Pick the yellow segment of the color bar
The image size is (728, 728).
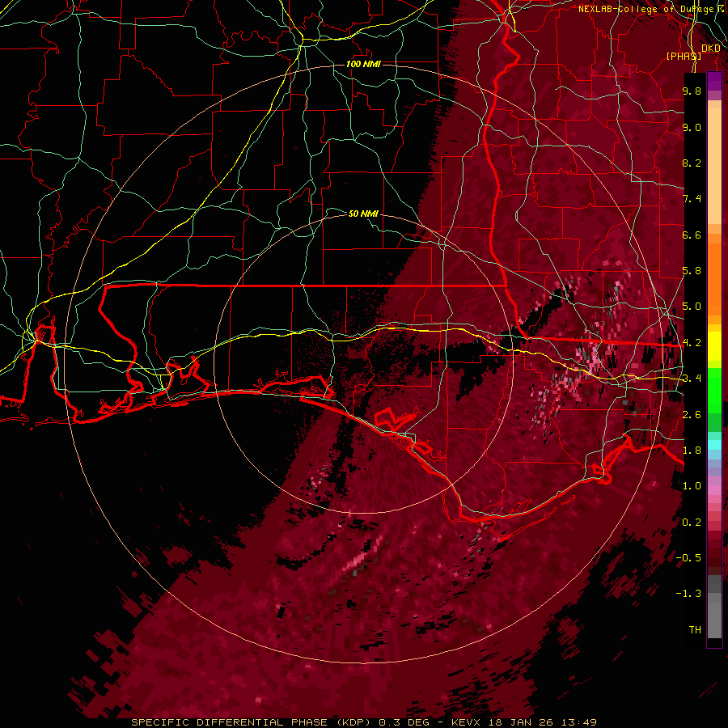[x=714, y=346]
